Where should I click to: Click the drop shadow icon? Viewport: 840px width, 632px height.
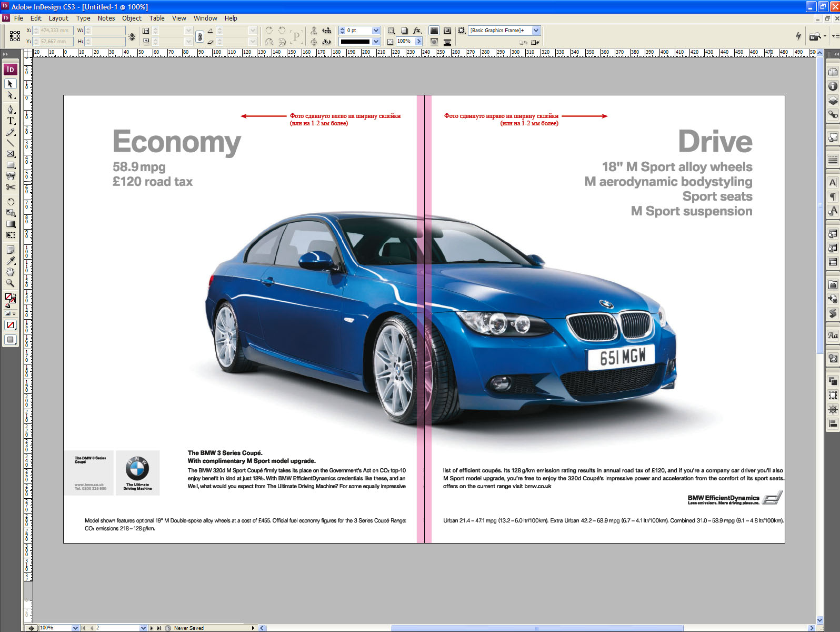pos(404,31)
